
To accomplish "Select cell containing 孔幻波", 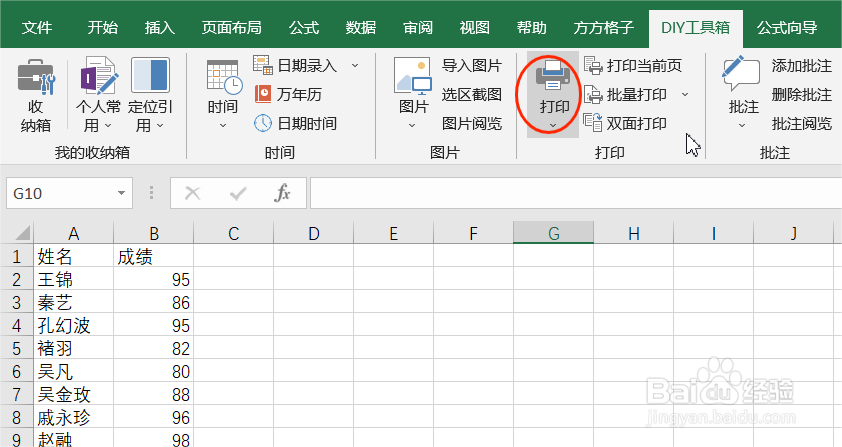I will click(x=74, y=325).
